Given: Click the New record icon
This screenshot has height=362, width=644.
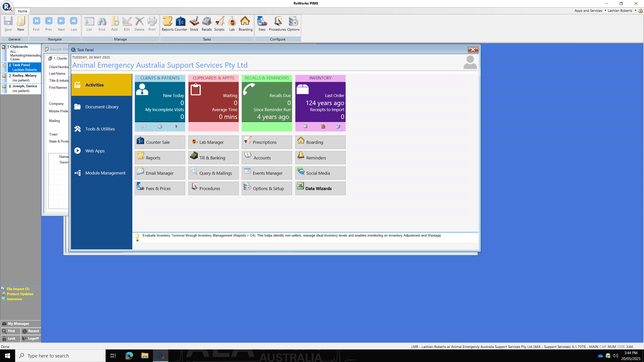Looking at the screenshot, I should pos(21,24).
